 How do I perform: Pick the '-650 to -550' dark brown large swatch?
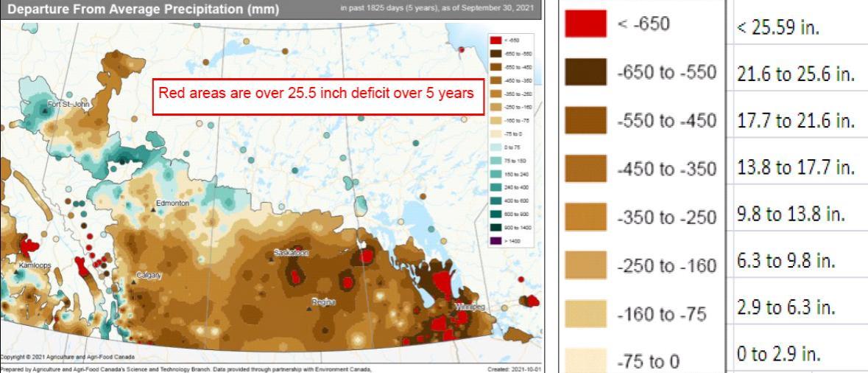(585, 72)
